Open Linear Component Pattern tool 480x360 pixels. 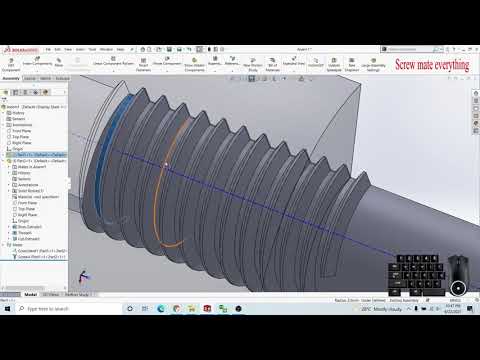pyautogui.click(x=113, y=61)
